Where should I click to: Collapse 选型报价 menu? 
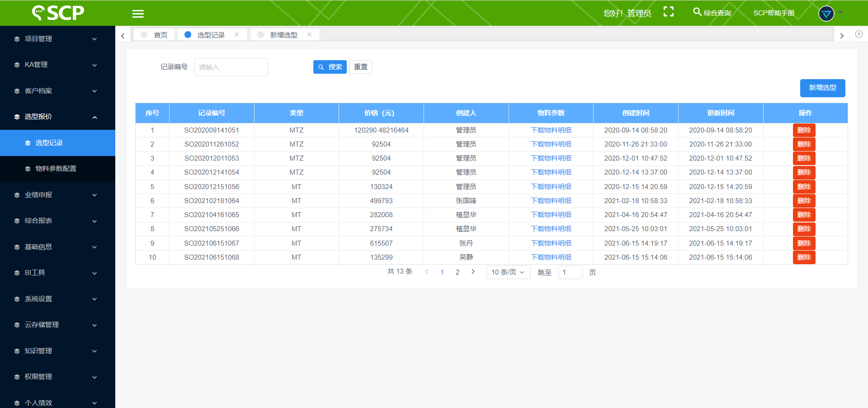click(57, 117)
